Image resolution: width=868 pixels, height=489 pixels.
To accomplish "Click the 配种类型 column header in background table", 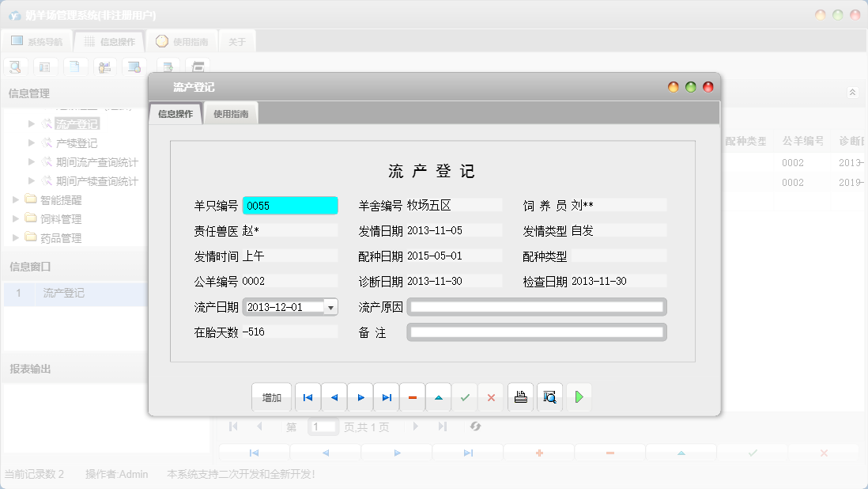I will (x=745, y=141).
